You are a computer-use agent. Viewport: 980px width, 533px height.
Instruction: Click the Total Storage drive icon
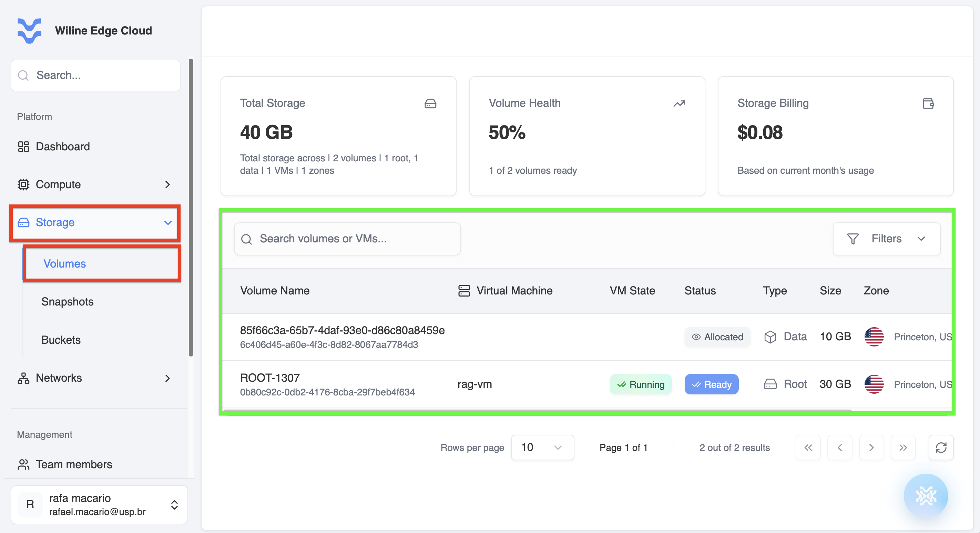430,103
